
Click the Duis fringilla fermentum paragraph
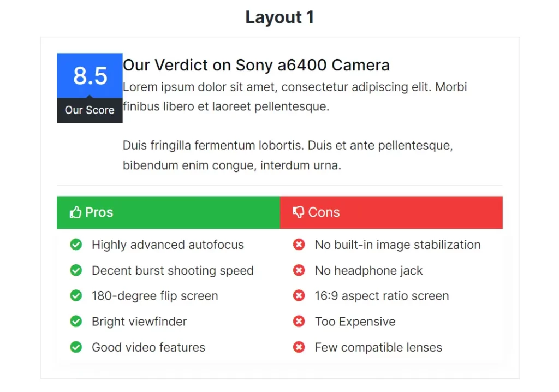click(288, 155)
